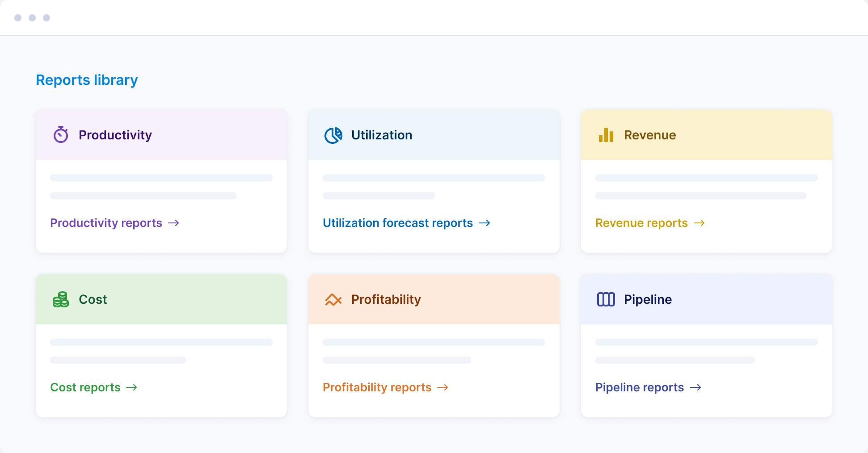The width and height of the screenshot is (868, 453).
Task: Click the Cost coin stack icon
Action: (61, 299)
